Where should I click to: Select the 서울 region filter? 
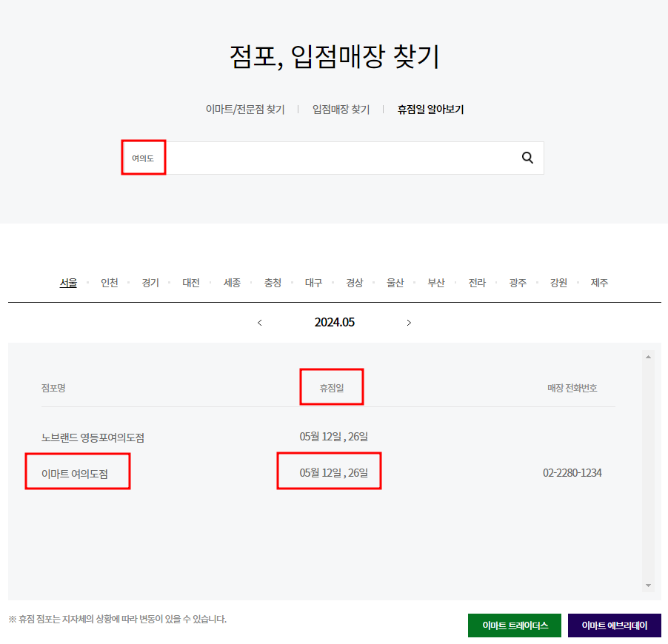point(68,282)
